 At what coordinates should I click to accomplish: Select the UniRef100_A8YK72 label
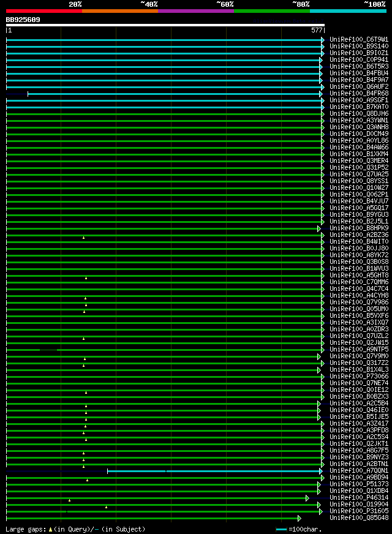pos(359,255)
